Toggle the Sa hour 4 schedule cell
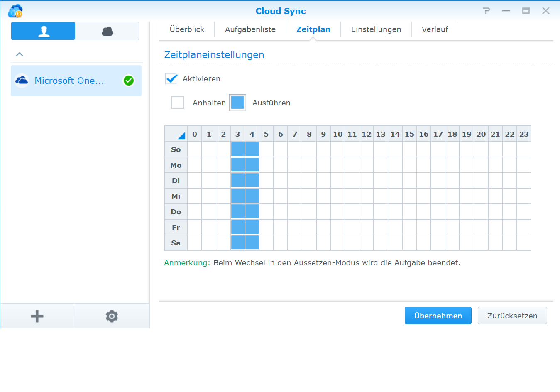The image size is (560, 392). click(252, 243)
